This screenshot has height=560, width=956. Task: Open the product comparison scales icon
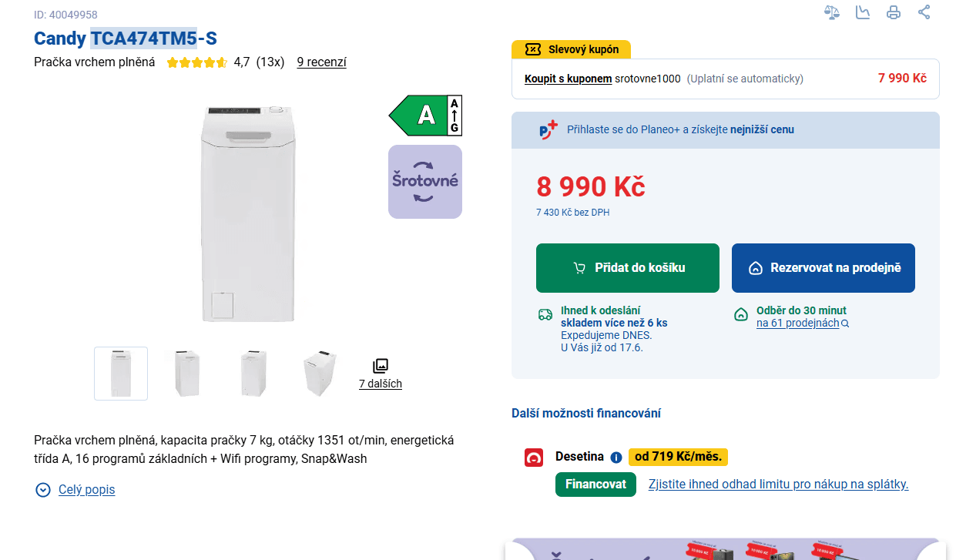click(832, 13)
